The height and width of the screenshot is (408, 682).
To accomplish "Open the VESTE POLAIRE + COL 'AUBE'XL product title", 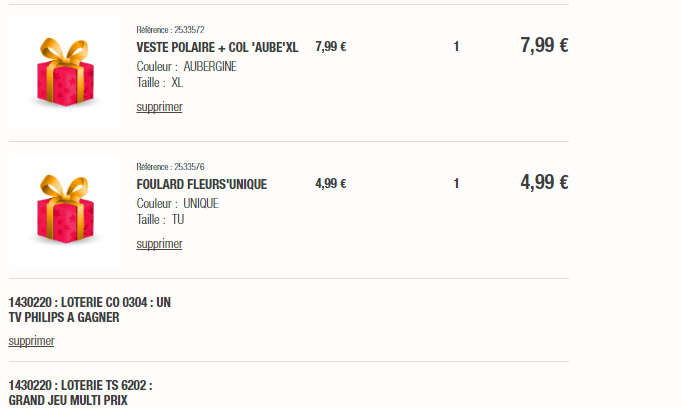I will [x=217, y=47].
